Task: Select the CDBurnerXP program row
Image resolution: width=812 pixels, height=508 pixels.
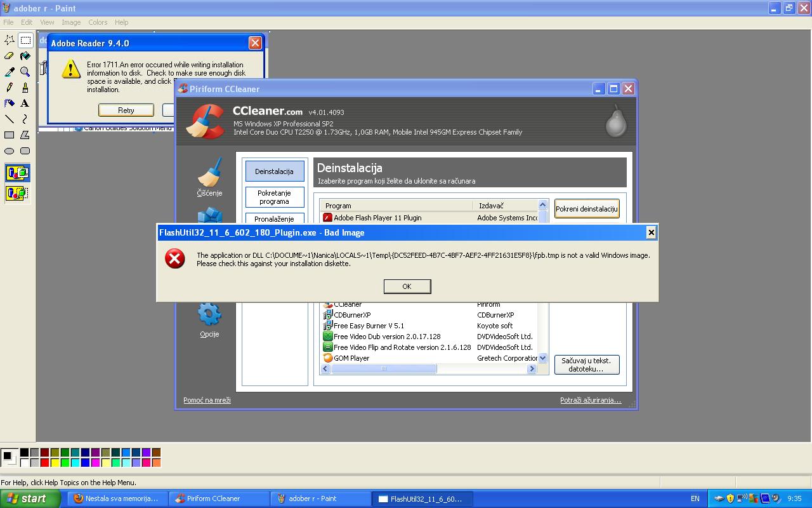Action: (x=429, y=315)
